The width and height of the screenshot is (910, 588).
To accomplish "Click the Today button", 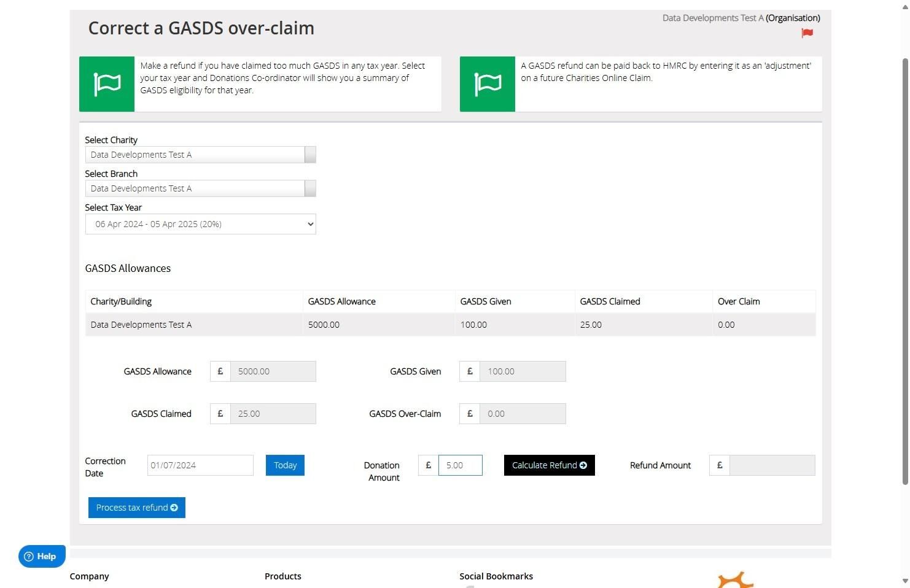I will (285, 465).
